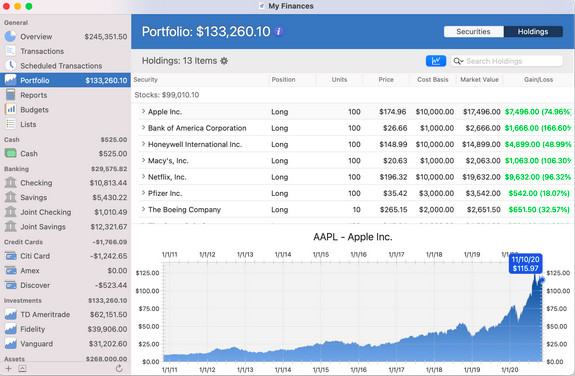Select the Checking bank icon
This screenshot has height=376, width=575.
coord(10,182)
